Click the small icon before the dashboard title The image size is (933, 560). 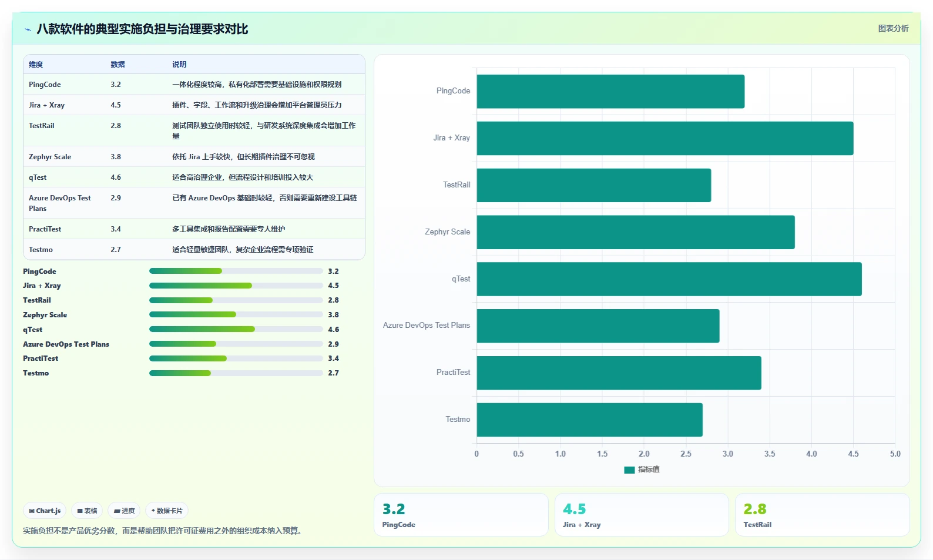tap(28, 29)
